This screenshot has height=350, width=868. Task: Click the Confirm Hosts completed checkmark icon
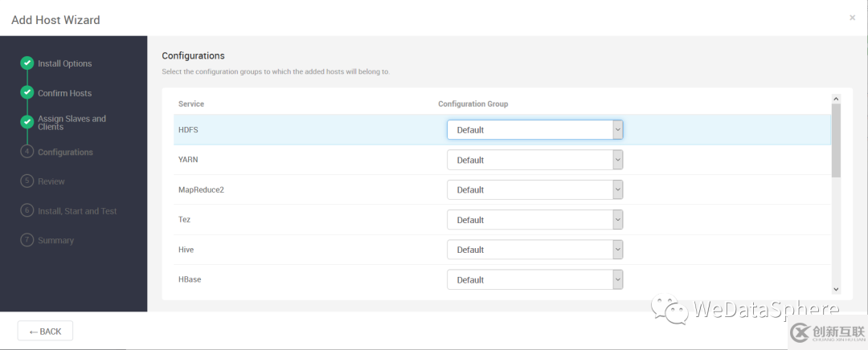[x=27, y=93]
